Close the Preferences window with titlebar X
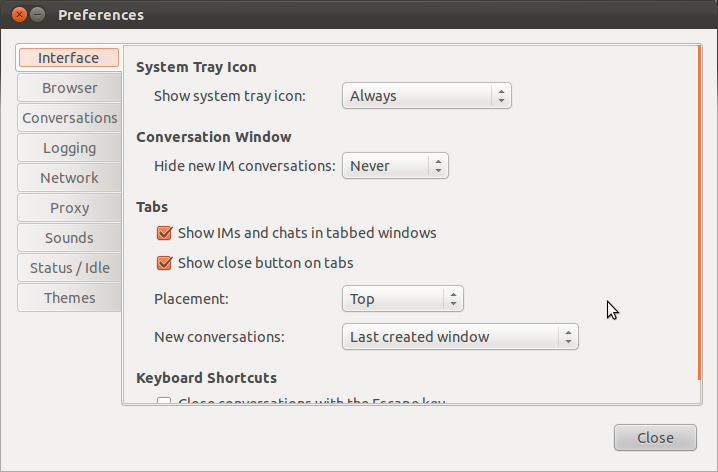 [x=19, y=15]
